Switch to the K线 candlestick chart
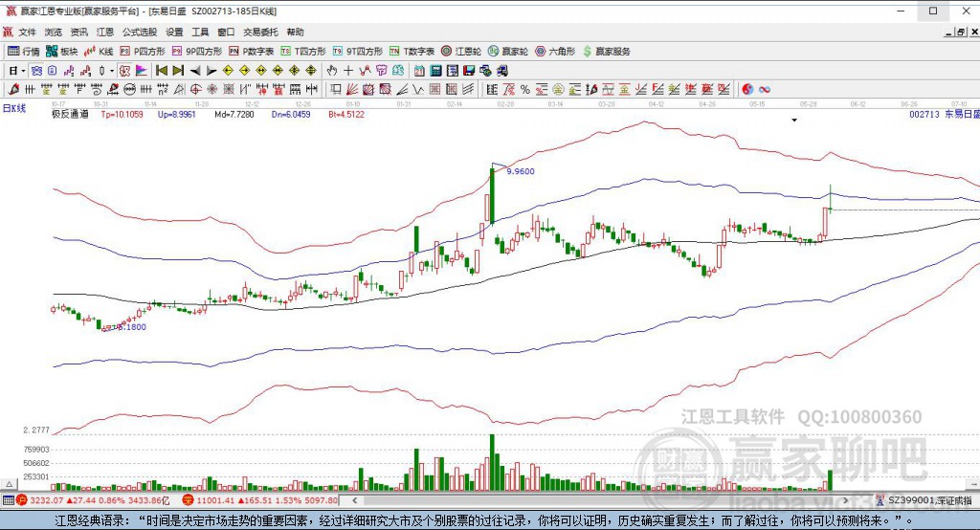Image resolution: width=980 pixels, height=530 pixels. pyautogui.click(x=99, y=52)
